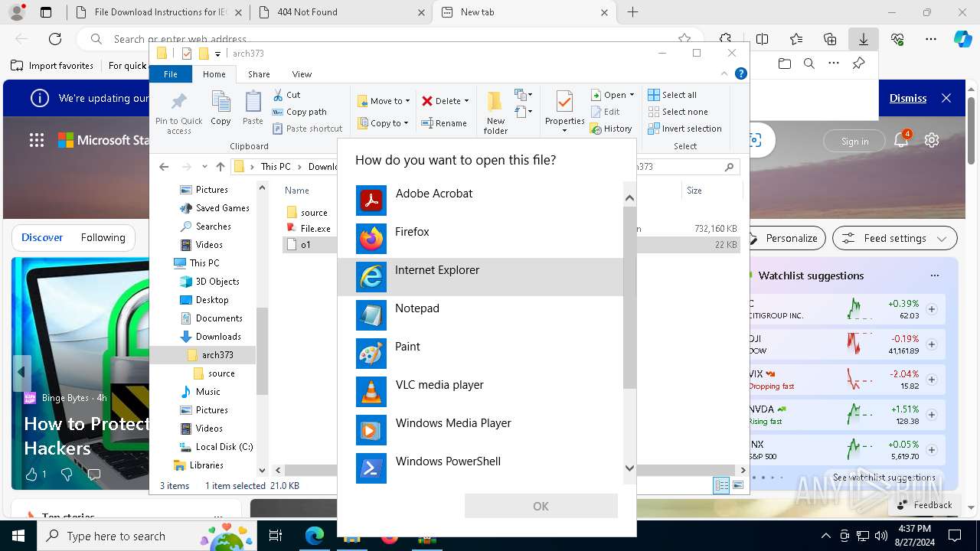Open Edge page settings gear icon
The width and height of the screenshot is (980, 551).
pos(932,140)
